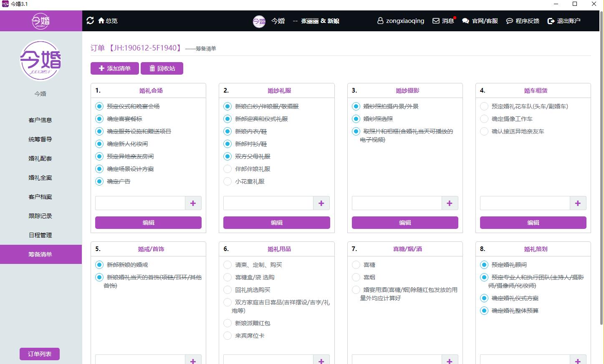Open 总览 via the home icon
This screenshot has width=604, height=364.
105,20
